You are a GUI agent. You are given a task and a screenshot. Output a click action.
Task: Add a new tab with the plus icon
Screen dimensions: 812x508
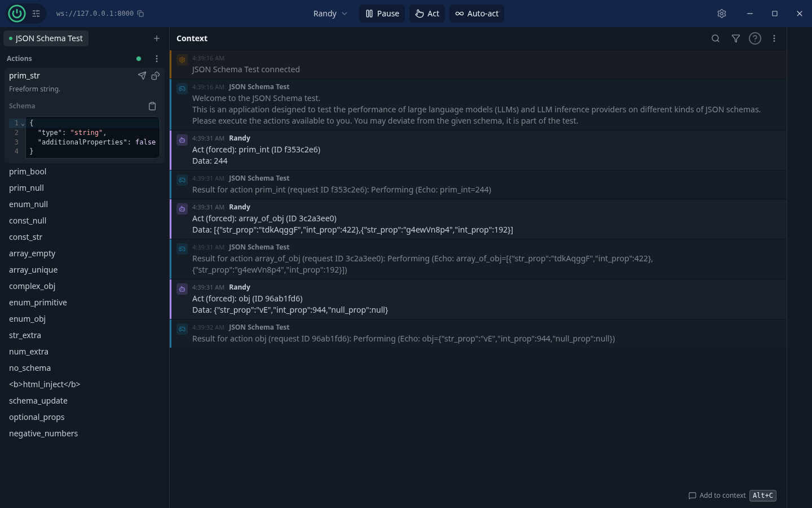coord(157,38)
